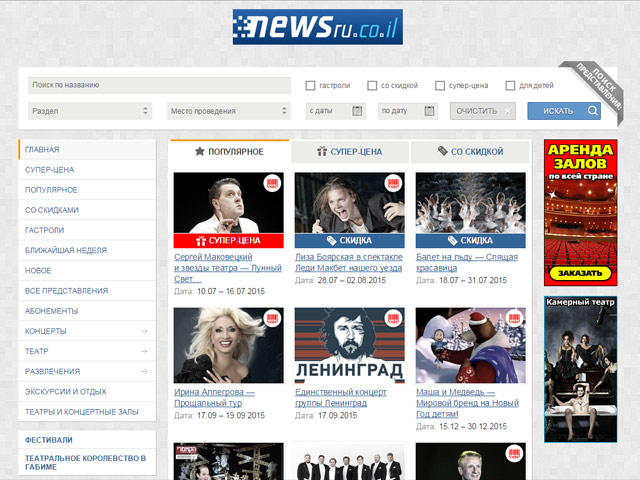Click ticket icon on Сергей Маковецкий thumbnail

click(x=272, y=182)
